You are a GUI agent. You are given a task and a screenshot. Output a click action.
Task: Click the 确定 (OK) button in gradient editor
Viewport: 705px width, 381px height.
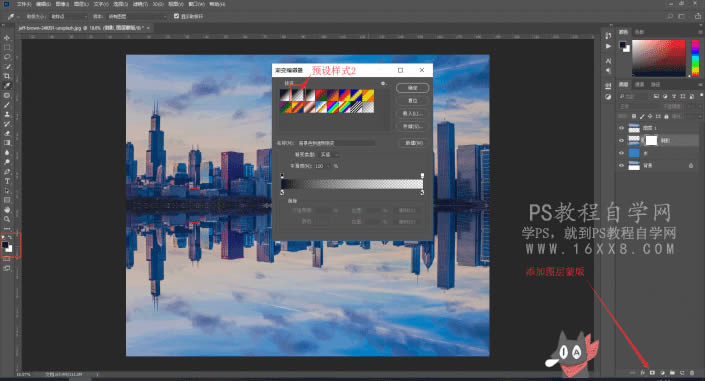(412, 88)
